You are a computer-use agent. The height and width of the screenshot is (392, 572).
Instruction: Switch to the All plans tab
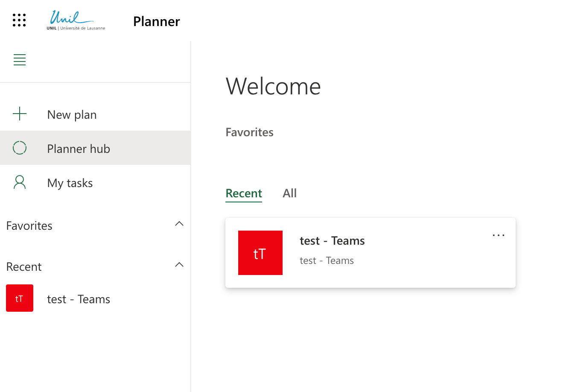click(x=289, y=193)
